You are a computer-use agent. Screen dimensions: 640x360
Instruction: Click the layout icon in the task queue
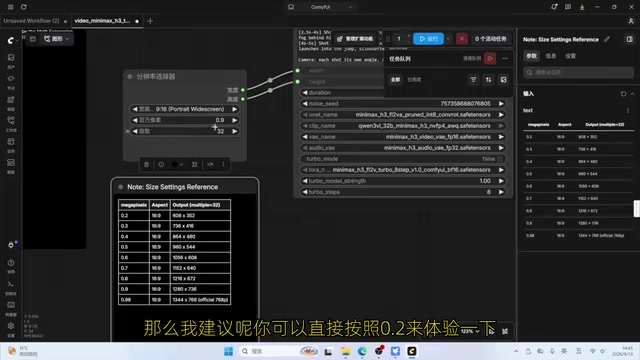504,80
